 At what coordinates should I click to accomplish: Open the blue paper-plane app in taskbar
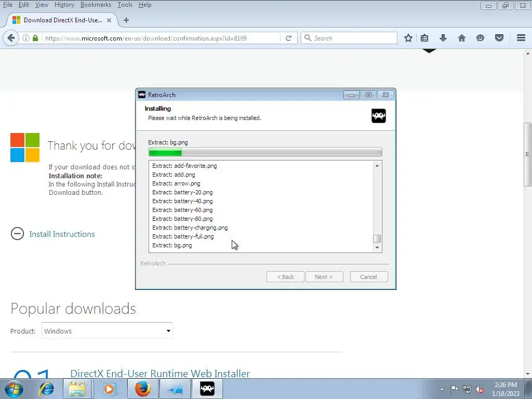coord(175,389)
